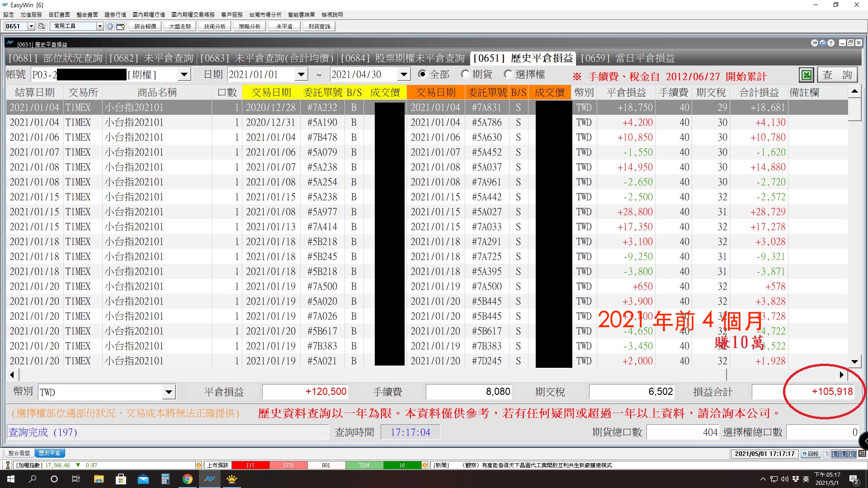Click the orange icon after the 上市漲跌 bar
Screen dimensions: 868x488
click(425, 465)
